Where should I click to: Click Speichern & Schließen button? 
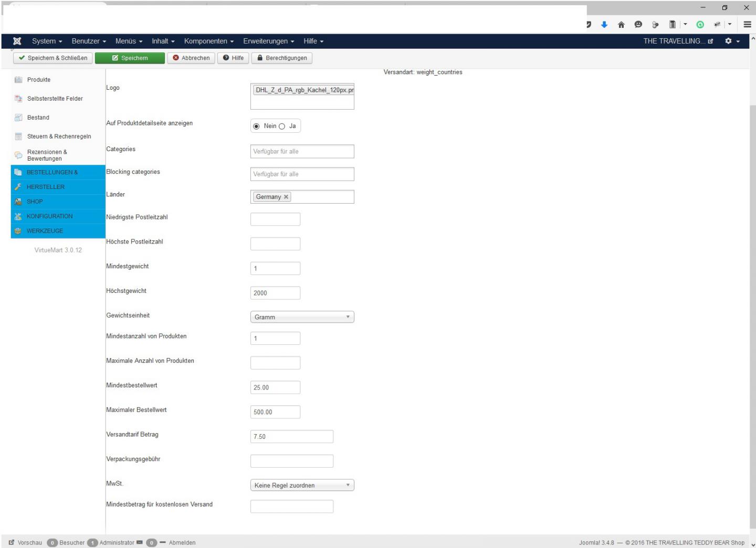click(x=52, y=58)
